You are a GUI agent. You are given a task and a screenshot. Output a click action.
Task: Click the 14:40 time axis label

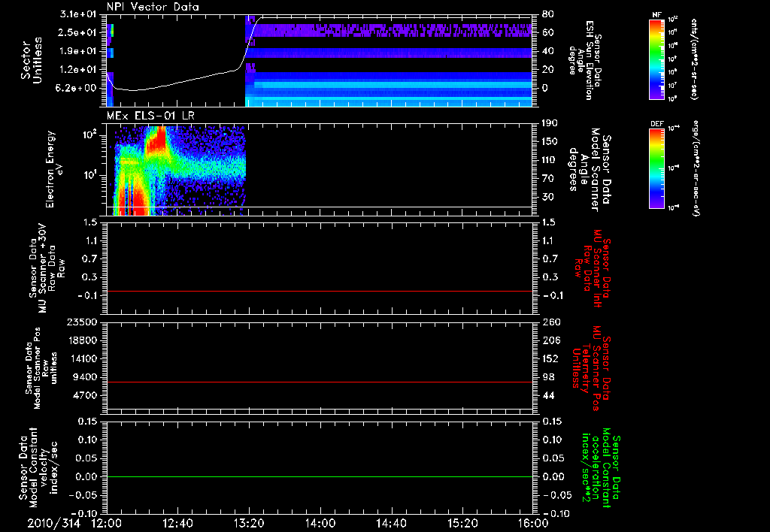pos(391,523)
